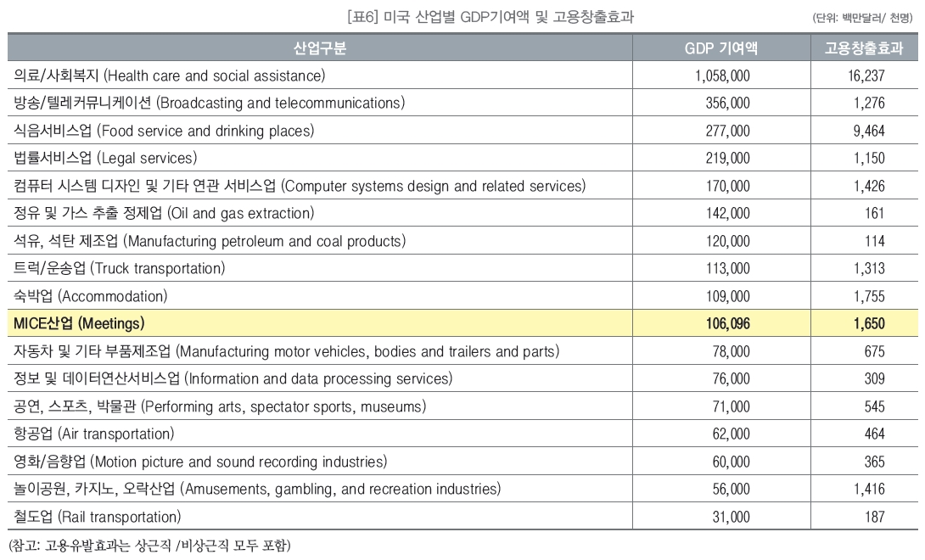Screen dimensions: 925x560
Task: Click GDP value 78,000
Action: point(731,351)
